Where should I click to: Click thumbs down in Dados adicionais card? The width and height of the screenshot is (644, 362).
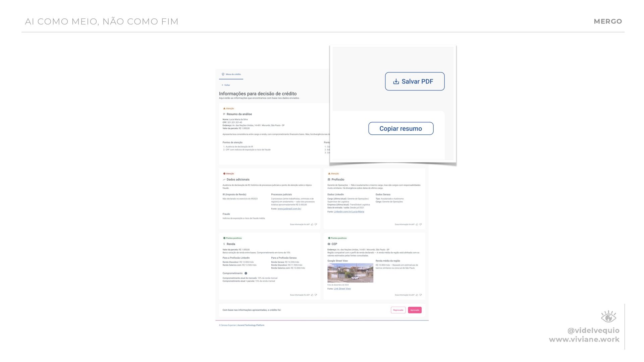pos(316,225)
